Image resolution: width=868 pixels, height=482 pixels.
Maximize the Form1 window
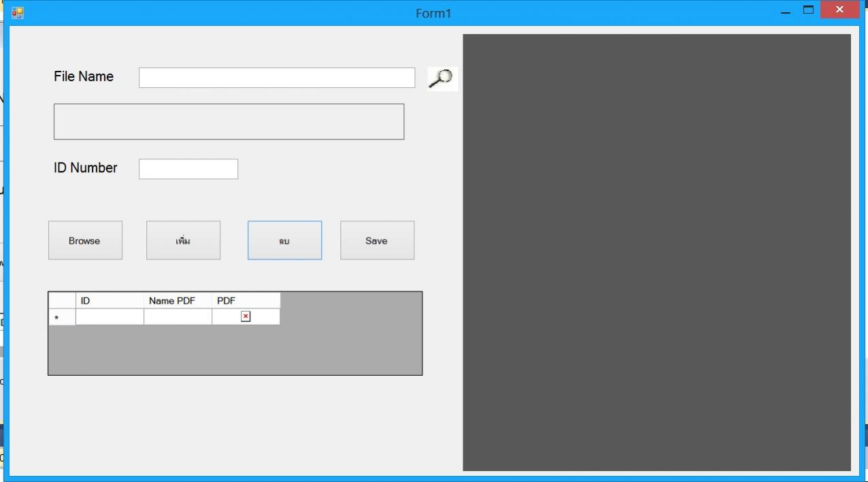(x=808, y=10)
